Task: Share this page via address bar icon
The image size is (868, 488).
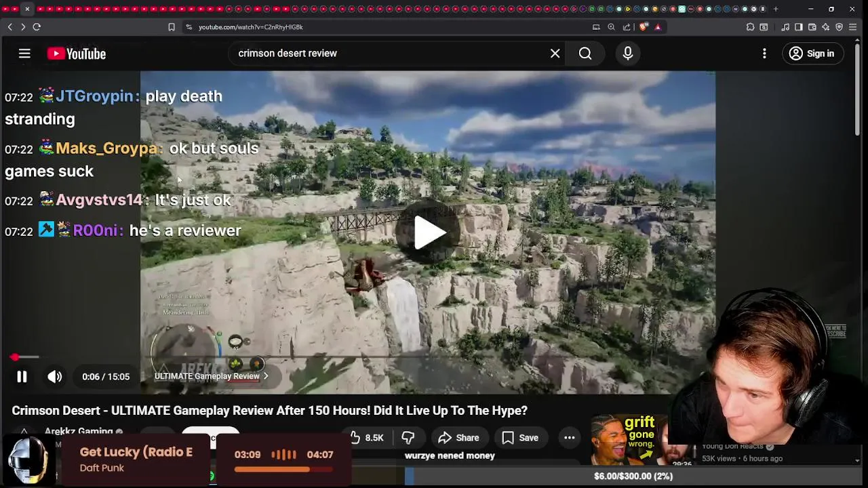Action: 627,27
